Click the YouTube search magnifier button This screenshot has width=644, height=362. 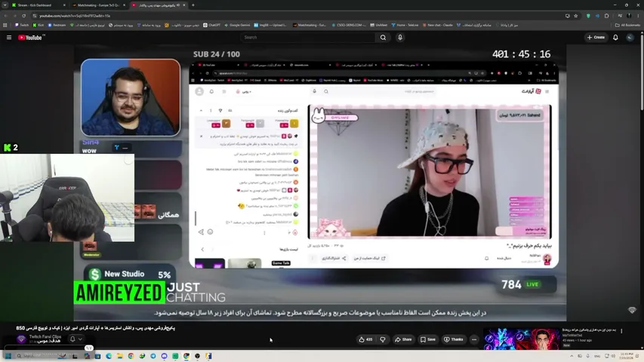[383, 38]
